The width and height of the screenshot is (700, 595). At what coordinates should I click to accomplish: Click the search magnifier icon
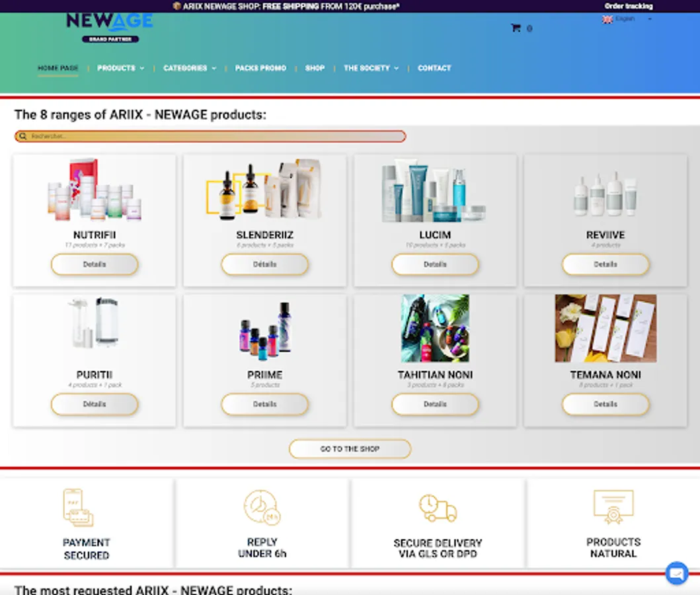(x=22, y=136)
